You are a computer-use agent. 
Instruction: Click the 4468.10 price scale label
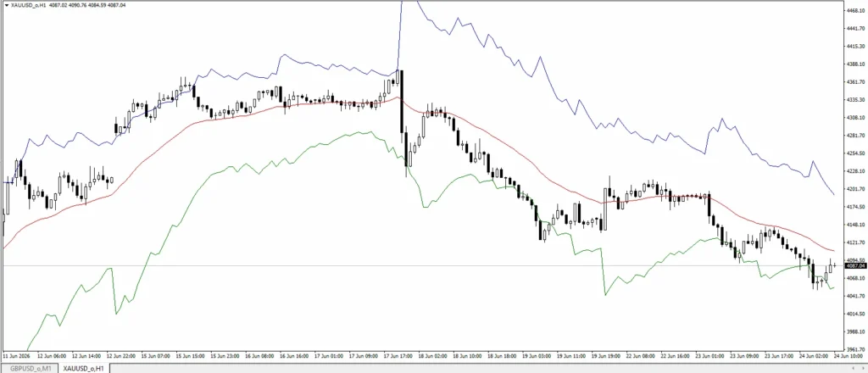click(x=856, y=10)
